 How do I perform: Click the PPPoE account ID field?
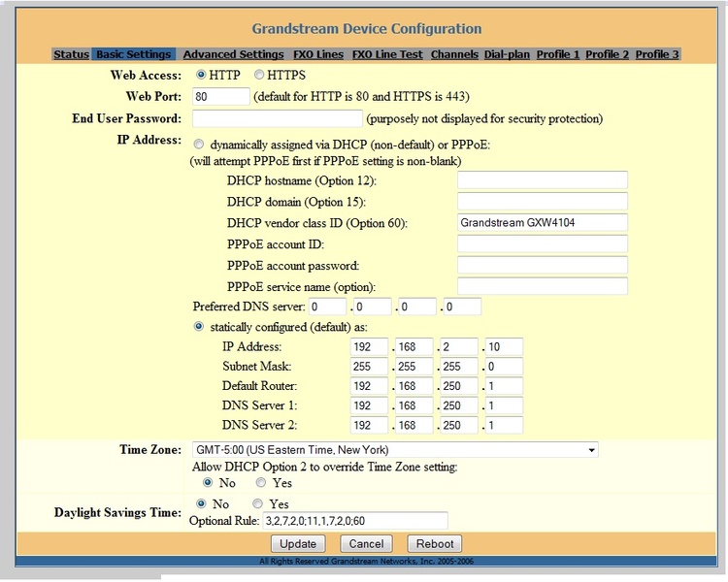coord(543,244)
